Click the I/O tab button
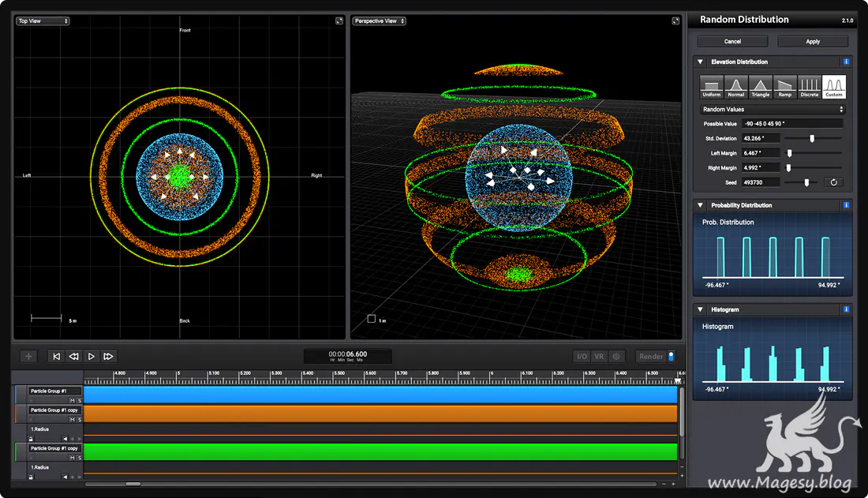 pos(582,357)
